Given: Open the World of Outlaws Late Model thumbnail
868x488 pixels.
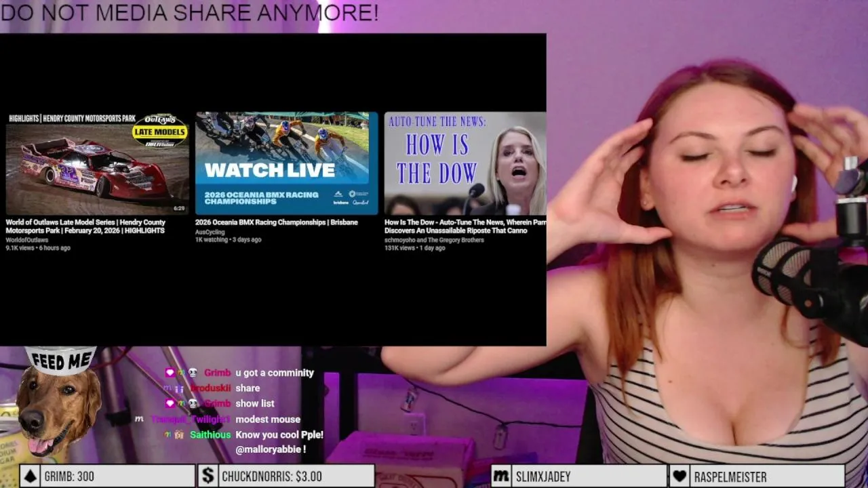Looking at the screenshot, I should point(98,163).
